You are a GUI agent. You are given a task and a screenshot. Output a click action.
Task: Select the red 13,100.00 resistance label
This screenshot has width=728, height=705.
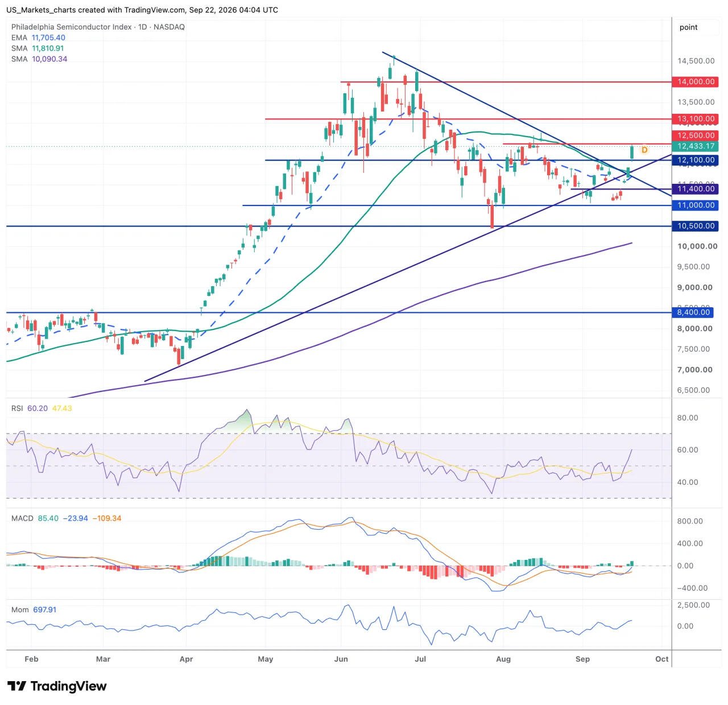(696, 119)
